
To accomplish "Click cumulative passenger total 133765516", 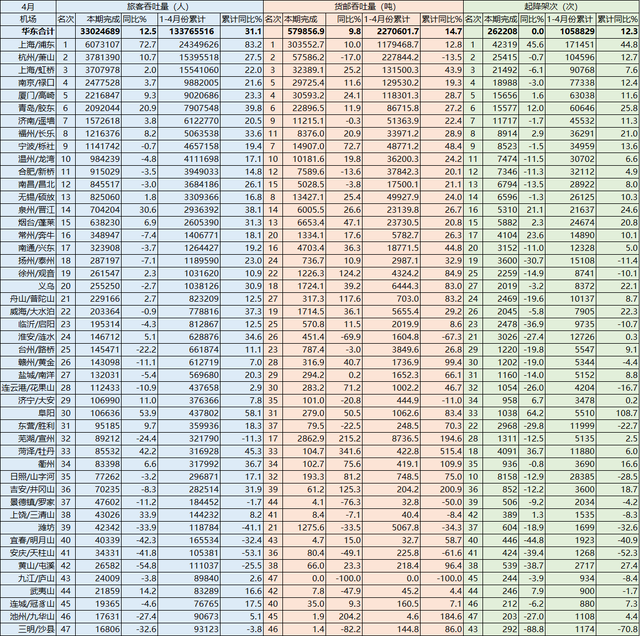I will pos(191,31).
